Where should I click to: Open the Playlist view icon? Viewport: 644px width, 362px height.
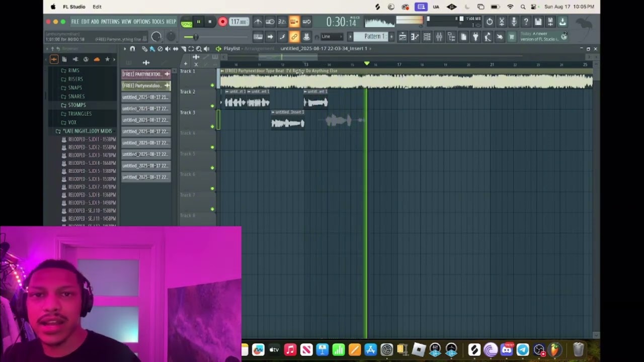point(403,37)
